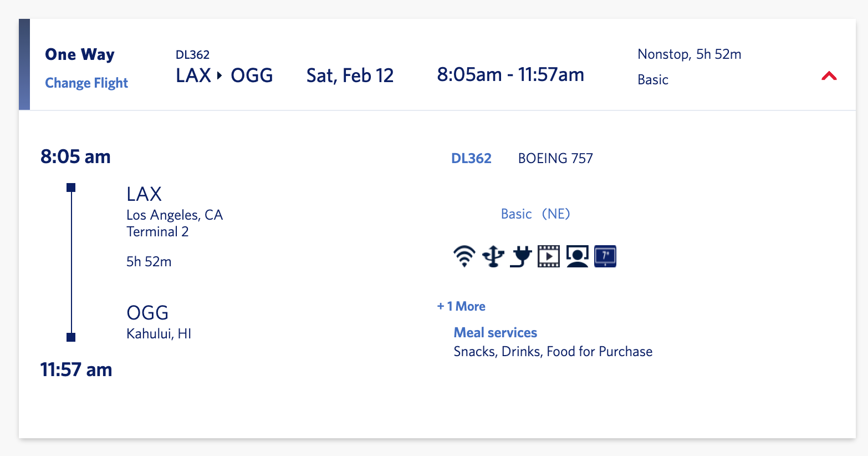Click the arrival marker on the timeline
This screenshot has width=868, height=456.
tap(71, 337)
